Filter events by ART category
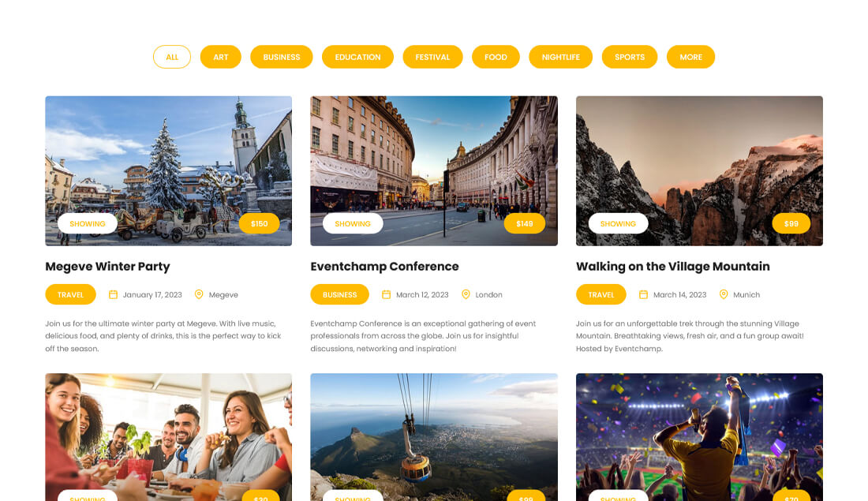The image size is (868, 501). (x=221, y=57)
